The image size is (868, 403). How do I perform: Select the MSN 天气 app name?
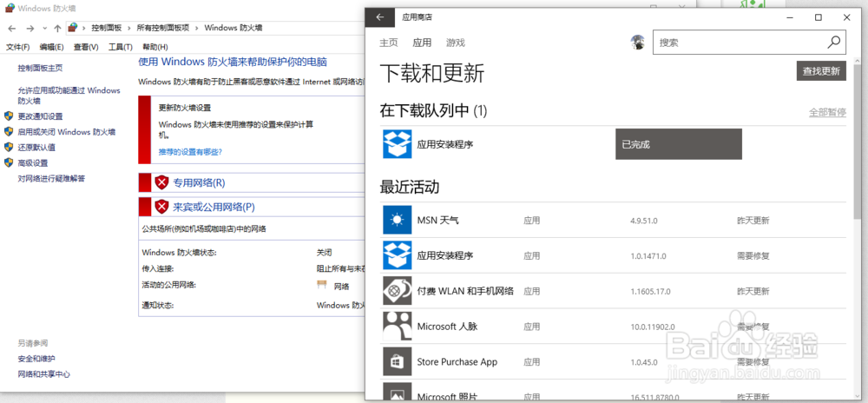(437, 221)
